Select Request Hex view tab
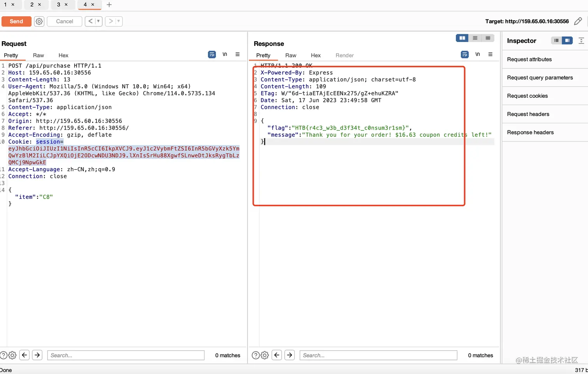588x374 pixels. coord(63,55)
